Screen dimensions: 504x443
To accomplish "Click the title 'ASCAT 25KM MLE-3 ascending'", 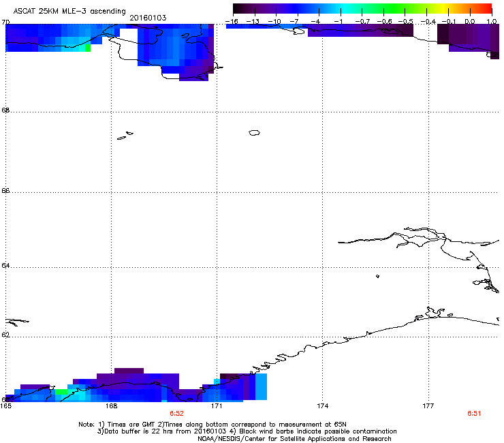I will 69,11.
